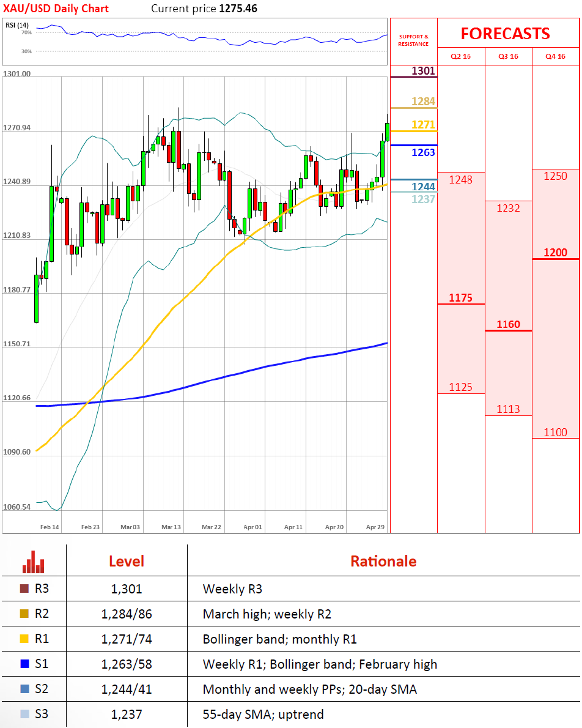Click the 1,237 level cell

127,714
